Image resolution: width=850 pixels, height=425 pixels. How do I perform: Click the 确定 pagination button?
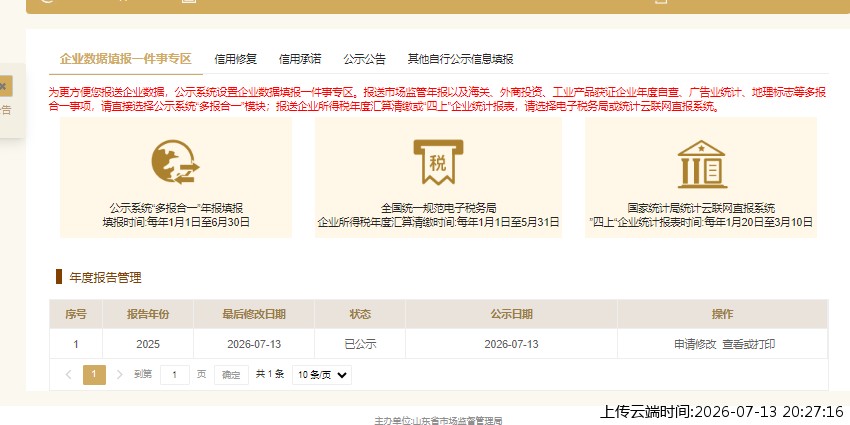click(x=231, y=375)
